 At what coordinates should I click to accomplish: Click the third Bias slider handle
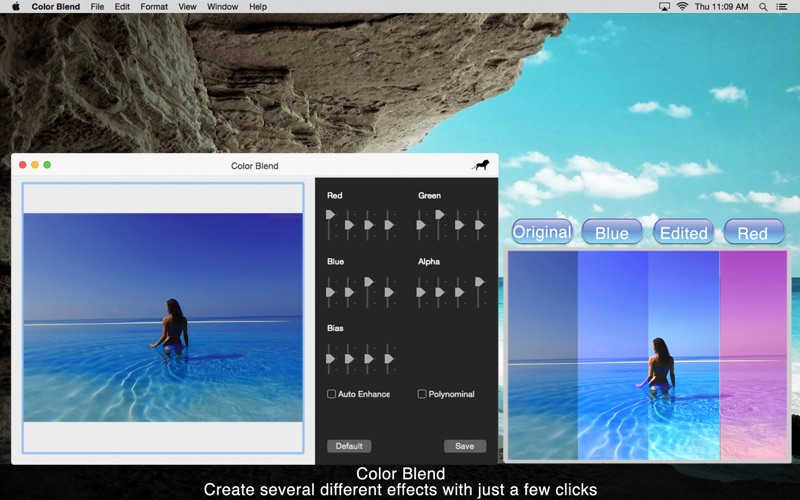368,359
